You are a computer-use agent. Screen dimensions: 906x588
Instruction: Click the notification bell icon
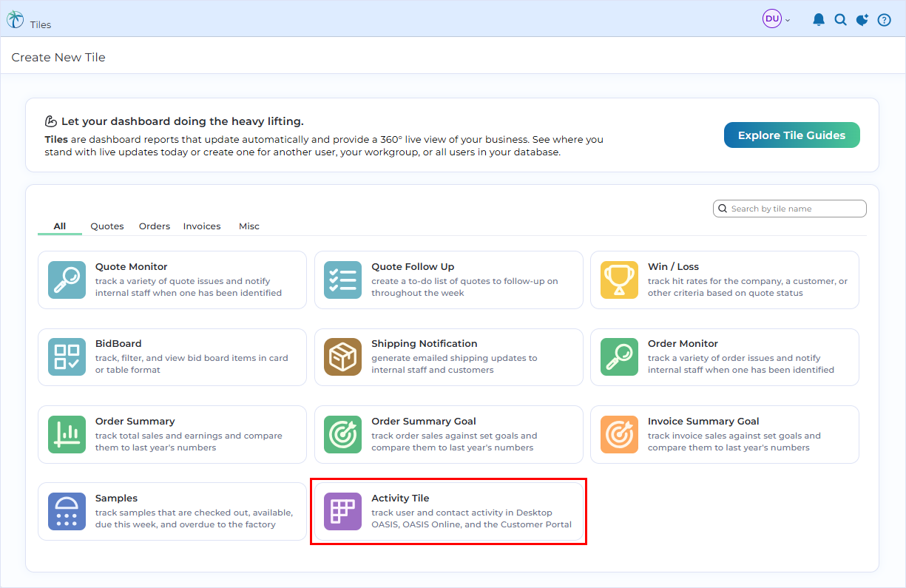pyautogui.click(x=819, y=19)
